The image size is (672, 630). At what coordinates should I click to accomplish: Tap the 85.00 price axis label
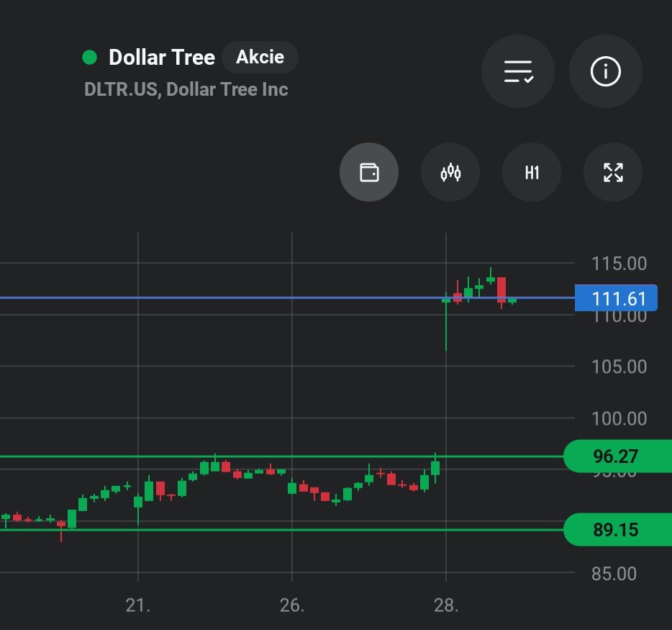pyautogui.click(x=614, y=574)
